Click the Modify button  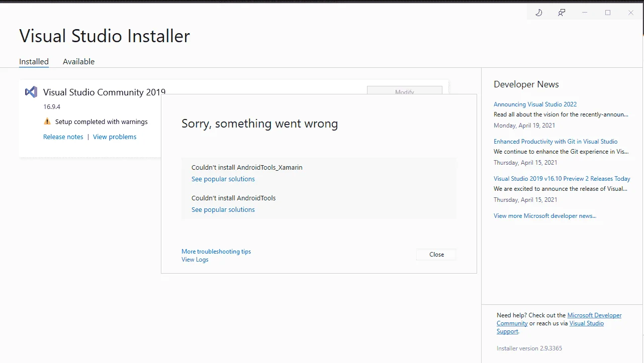coord(405,90)
